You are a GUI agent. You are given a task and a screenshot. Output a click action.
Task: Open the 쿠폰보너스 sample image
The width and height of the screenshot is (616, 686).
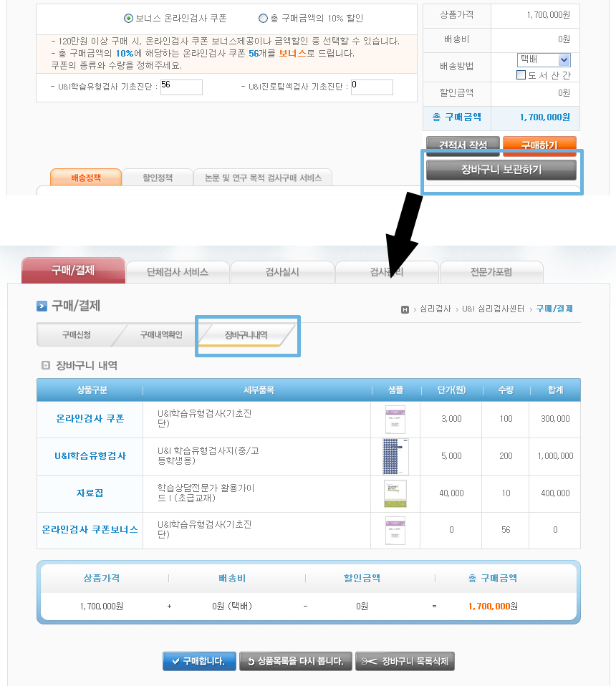(x=395, y=530)
